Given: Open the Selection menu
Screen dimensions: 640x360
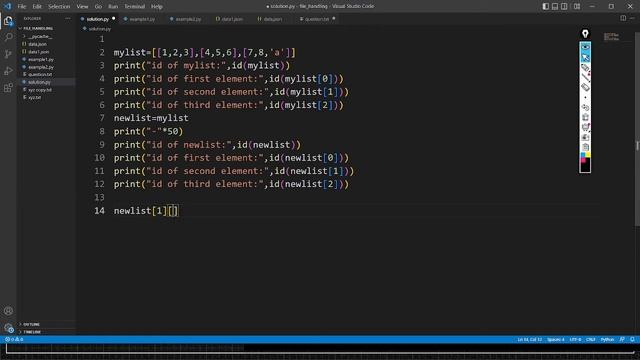Looking at the screenshot, I should pyautogui.click(x=59, y=7).
